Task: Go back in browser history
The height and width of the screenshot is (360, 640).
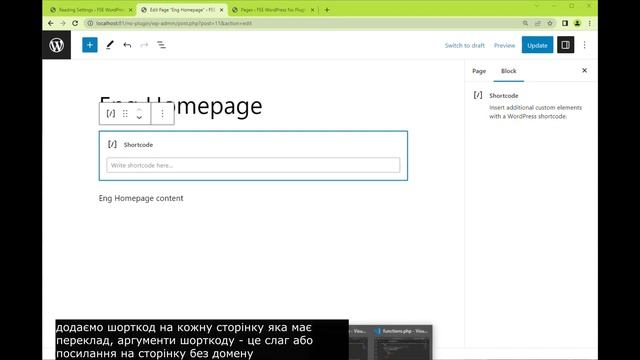Action: (51, 23)
